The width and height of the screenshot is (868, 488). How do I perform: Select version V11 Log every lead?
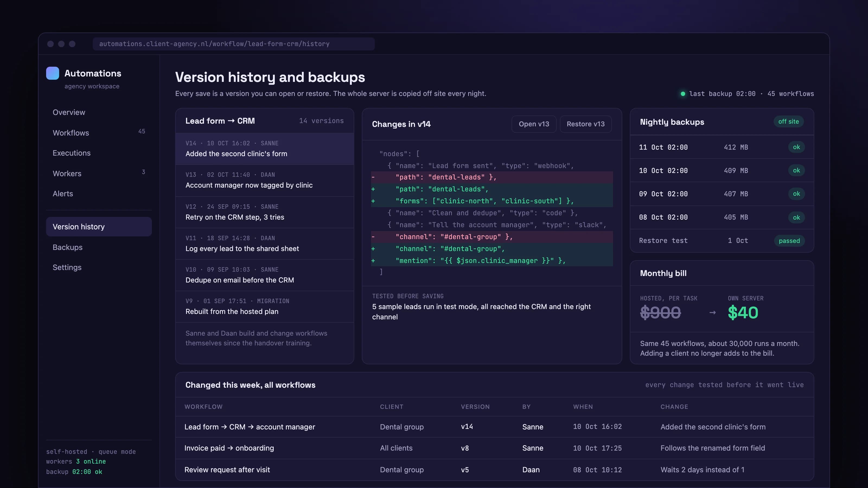(x=264, y=243)
